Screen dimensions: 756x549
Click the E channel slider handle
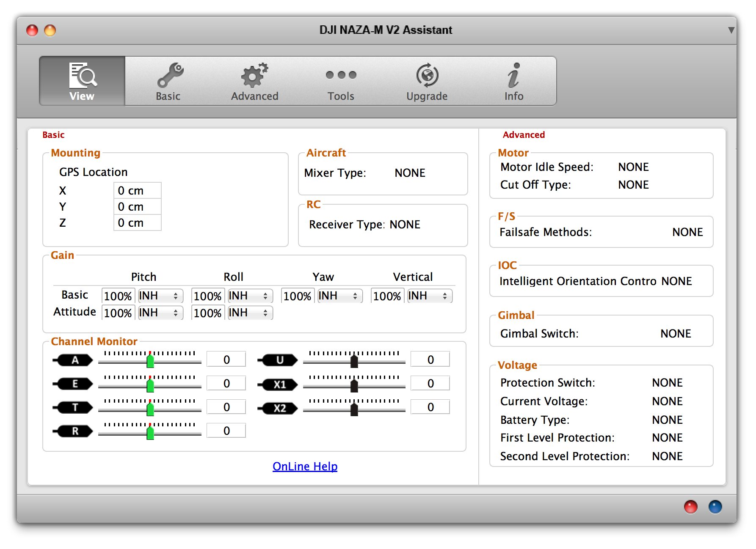(x=150, y=384)
